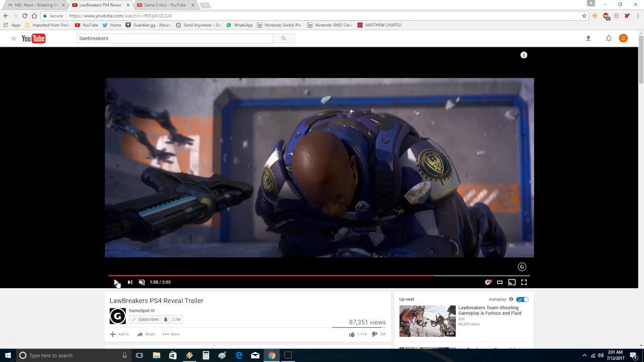The image size is (644, 362).
Task: Toggle the Autoplay switch
Action: [x=523, y=299]
